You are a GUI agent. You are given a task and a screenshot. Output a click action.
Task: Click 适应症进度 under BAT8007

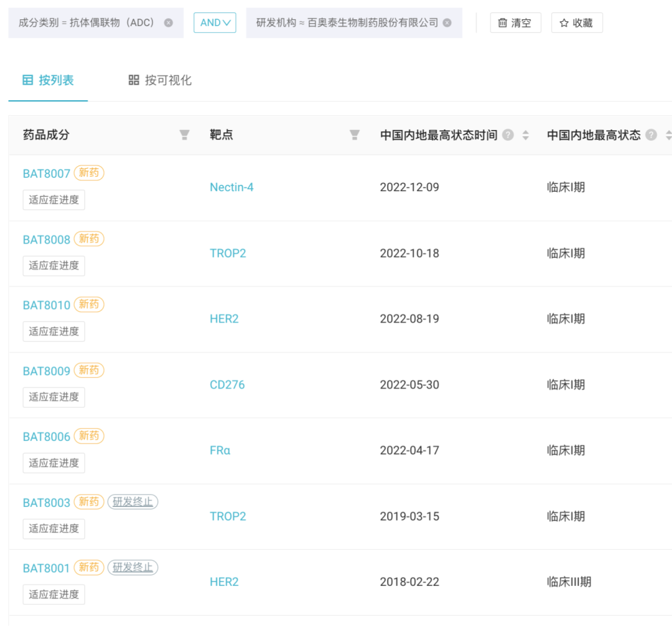tap(54, 200)
